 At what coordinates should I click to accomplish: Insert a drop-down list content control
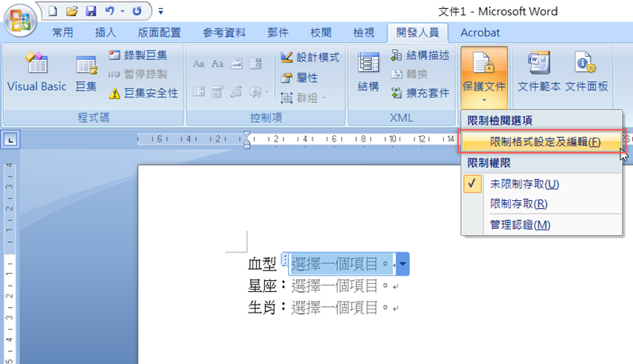click(199, 92)
